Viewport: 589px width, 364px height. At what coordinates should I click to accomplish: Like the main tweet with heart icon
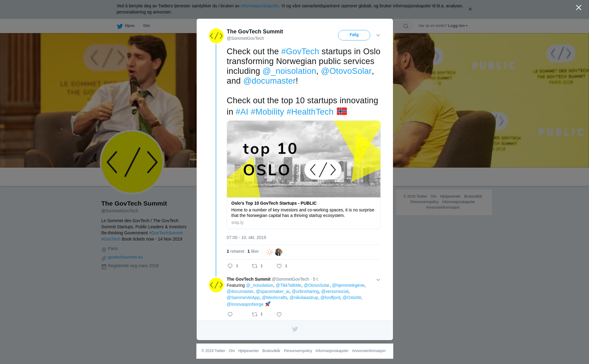[x=279, y=266]
